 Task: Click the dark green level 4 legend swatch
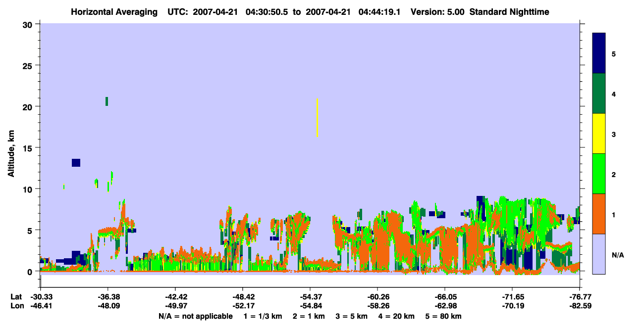pos(599,94)
